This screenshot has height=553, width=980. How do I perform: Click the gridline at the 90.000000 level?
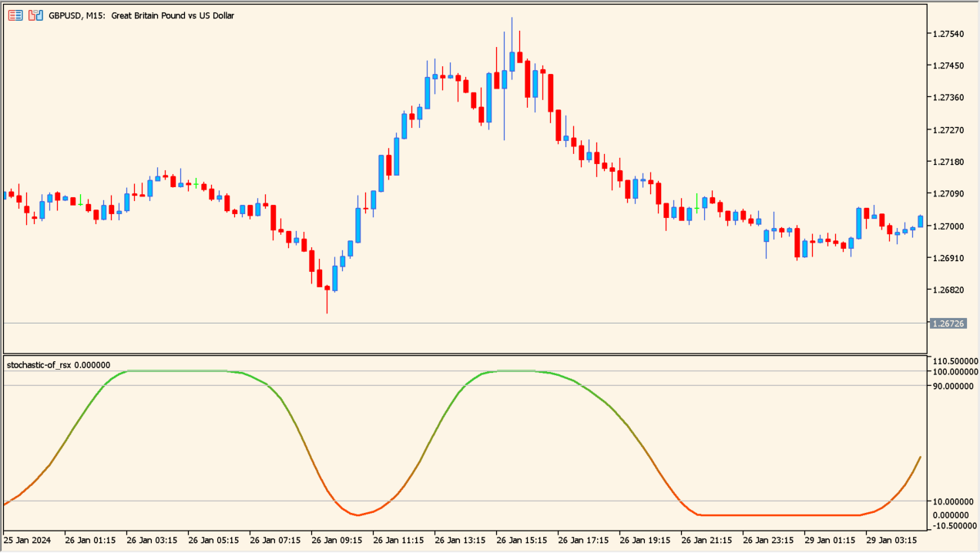462,387
